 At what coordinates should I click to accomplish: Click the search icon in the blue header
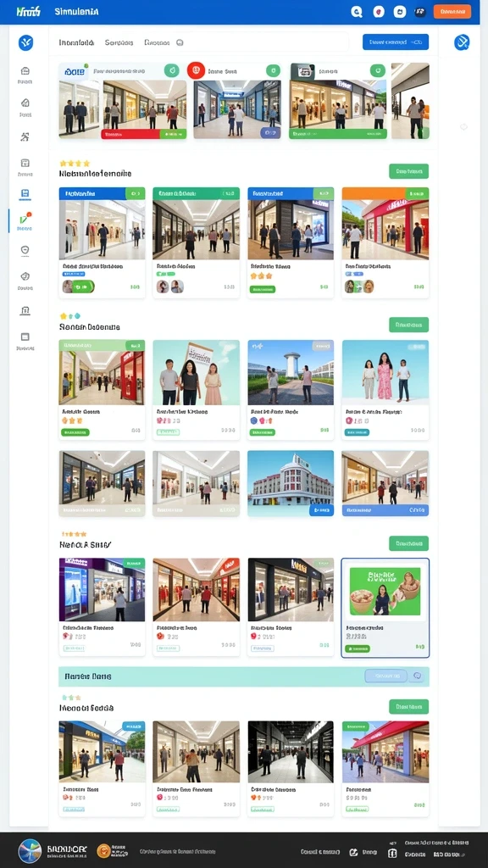click(x=357, y=12)
